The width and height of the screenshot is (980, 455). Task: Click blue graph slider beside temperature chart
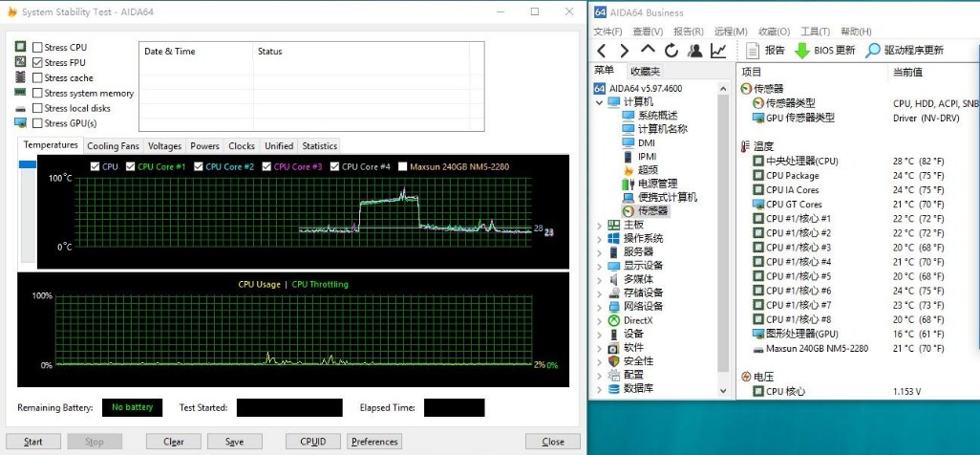[x=28, y=164]
